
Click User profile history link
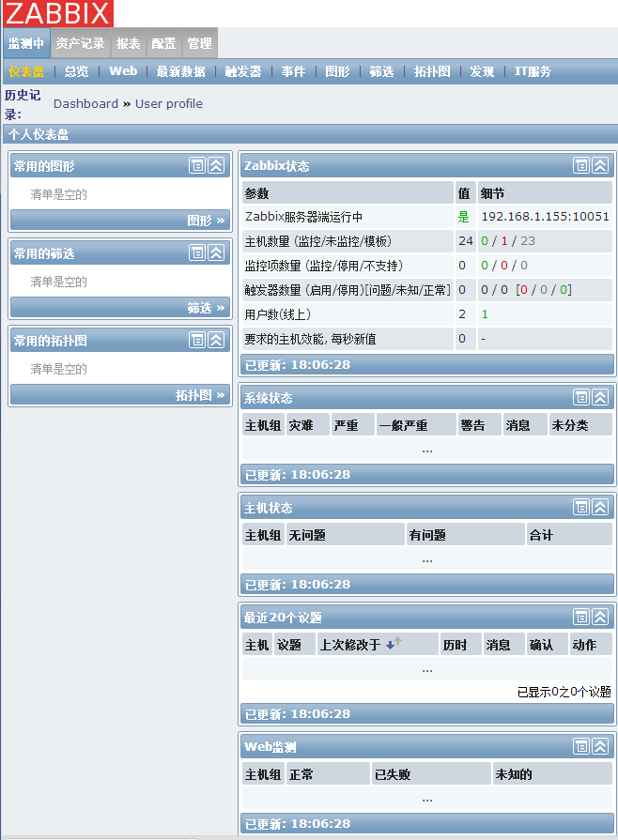coord(169,103)
